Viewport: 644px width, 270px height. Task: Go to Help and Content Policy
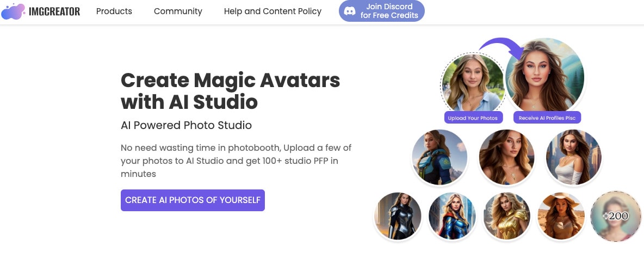point(273,11)
